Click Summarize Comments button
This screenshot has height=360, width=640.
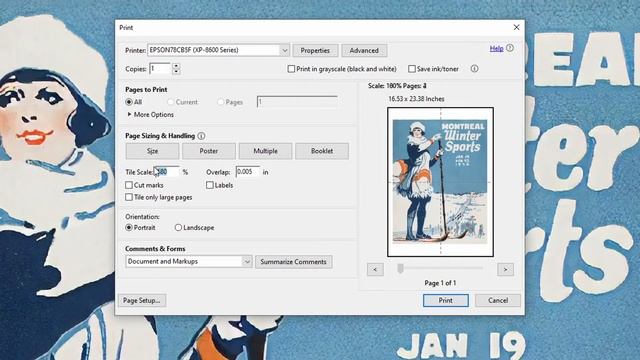click(x=293, y=262)
